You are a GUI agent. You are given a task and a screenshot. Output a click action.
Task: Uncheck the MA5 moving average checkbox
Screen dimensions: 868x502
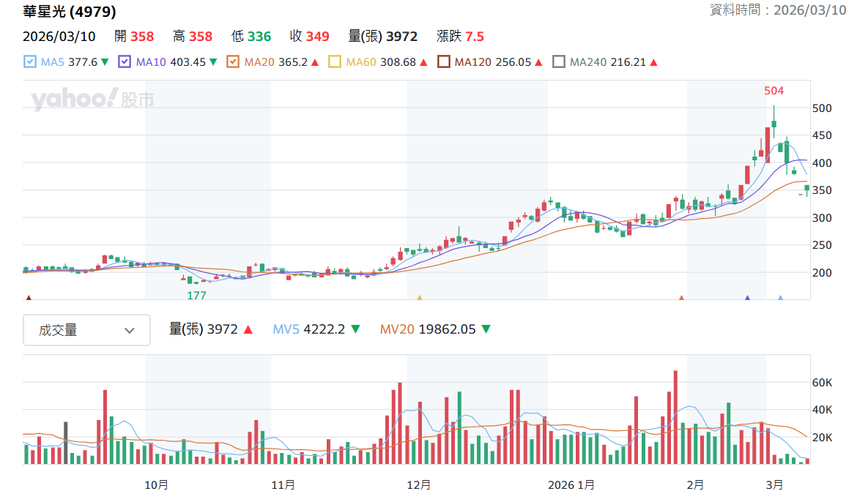tap(30, 62)
